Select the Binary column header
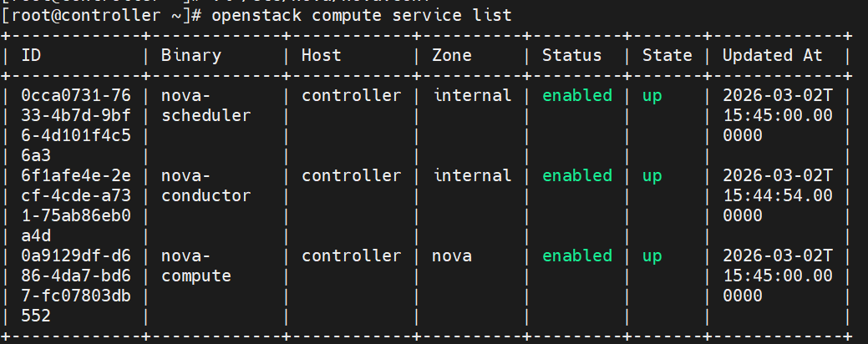 (x=190, y=55)
